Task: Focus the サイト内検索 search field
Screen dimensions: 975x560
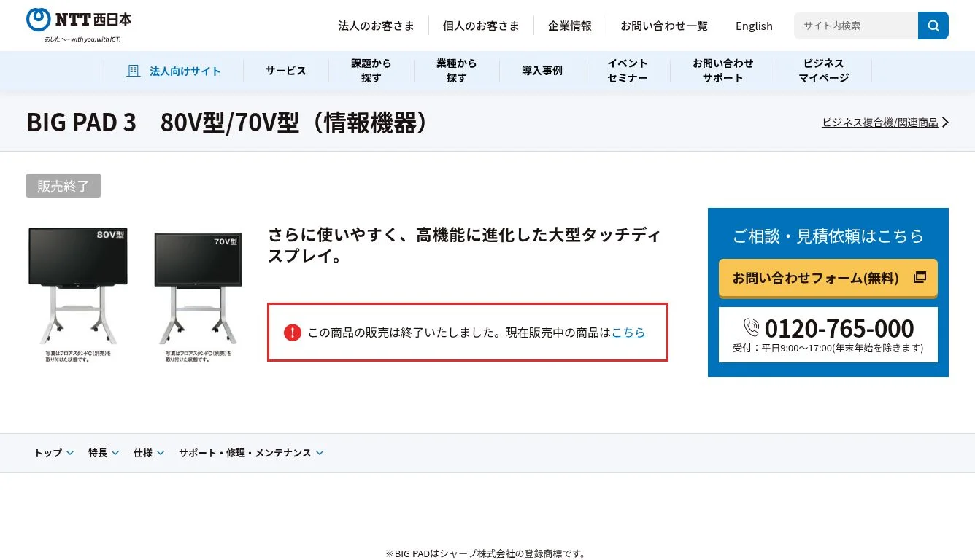Action: pos(856,26)
